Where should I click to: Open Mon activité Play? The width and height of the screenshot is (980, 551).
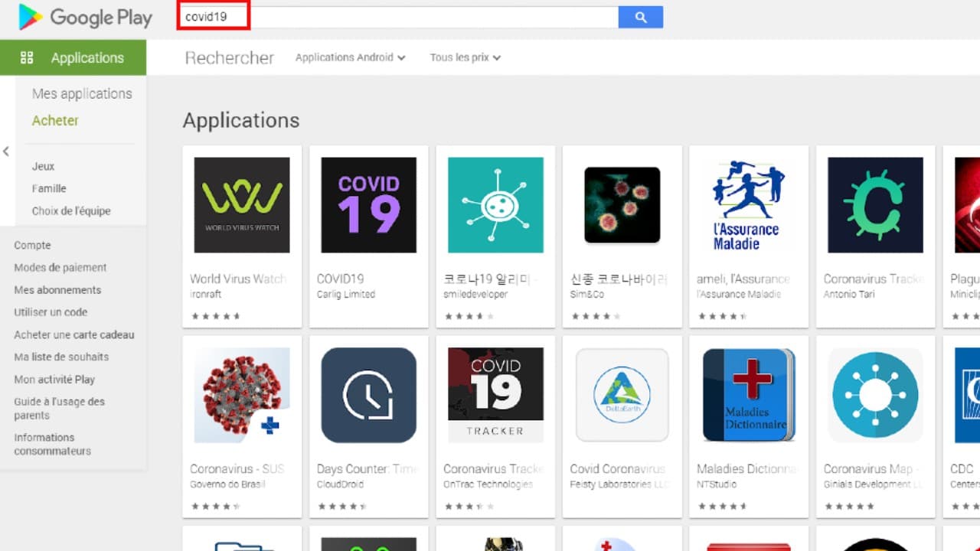tap(54, 380)
